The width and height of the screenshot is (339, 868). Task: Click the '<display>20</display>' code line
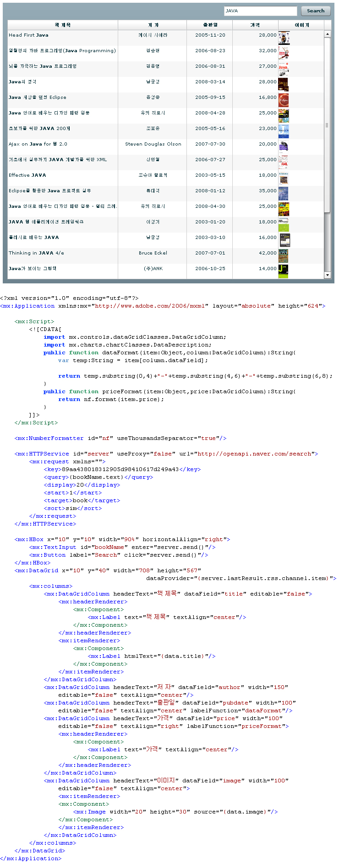(x=82, y=485)
